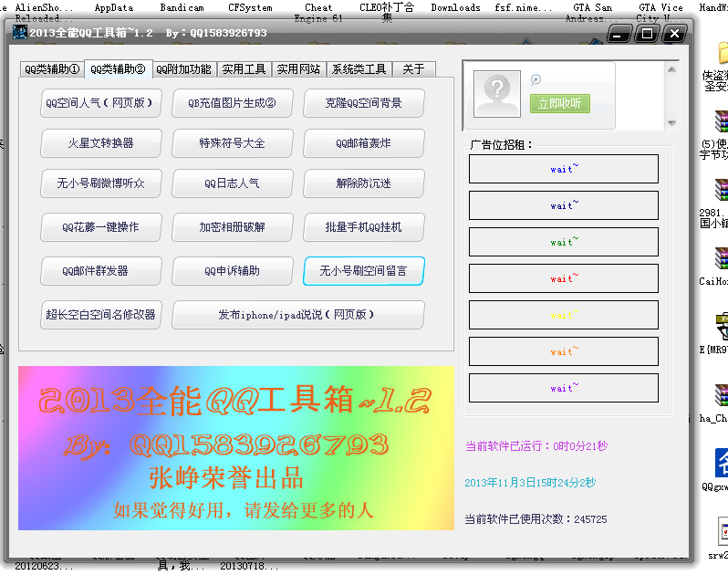This screenshot has width=728, height=575.
Task: Click the blue wait~ ad slot
Action: point(563,169)
